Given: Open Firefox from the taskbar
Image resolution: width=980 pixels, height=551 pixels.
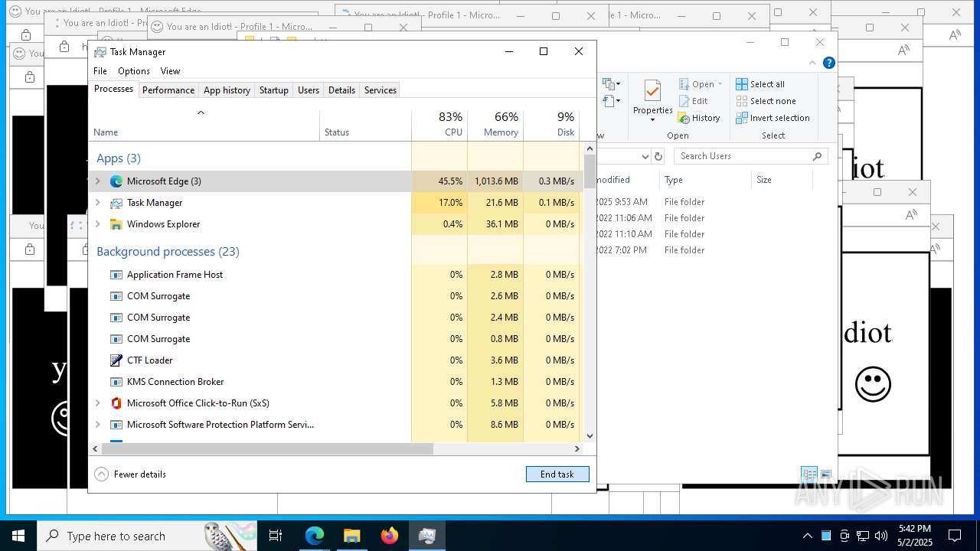Looking at the screenshot, I should (390, 536).
